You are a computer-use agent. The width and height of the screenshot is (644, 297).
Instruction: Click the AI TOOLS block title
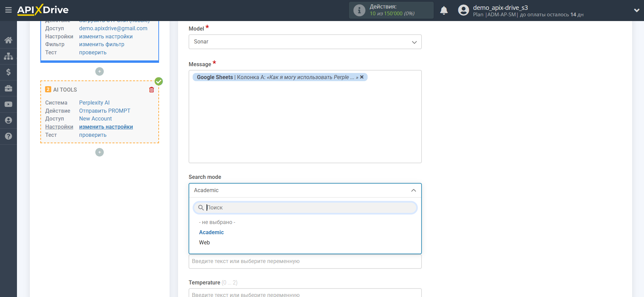point(65,90)
